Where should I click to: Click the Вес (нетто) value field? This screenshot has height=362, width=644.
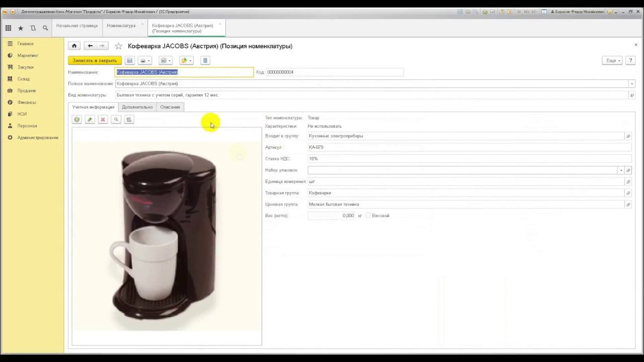pos(331,216)
